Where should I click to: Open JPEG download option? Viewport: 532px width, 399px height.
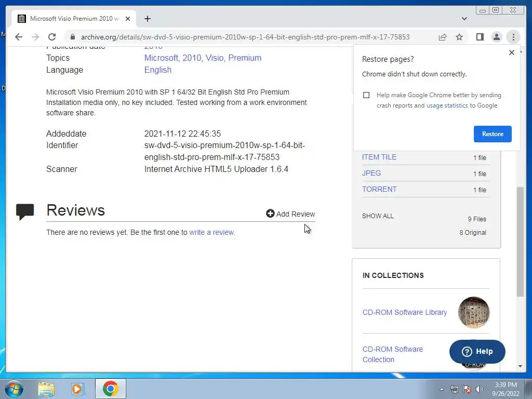click(x=371, y=173)
